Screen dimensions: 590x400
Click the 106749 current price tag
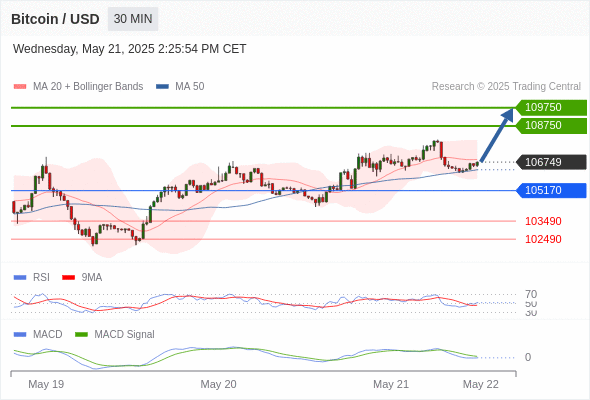[x=551, y=162]
